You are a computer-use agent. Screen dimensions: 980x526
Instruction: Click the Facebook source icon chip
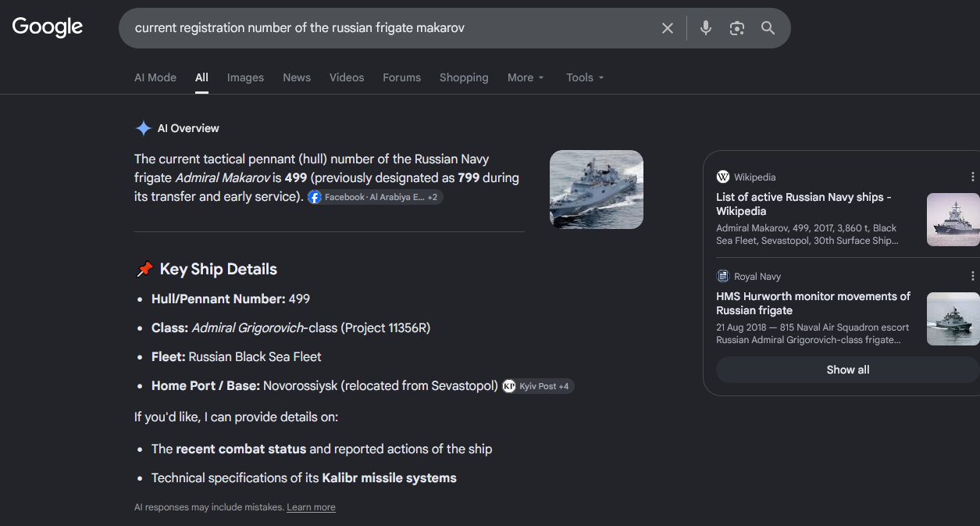pyautogui.click(x=315, y=197)
